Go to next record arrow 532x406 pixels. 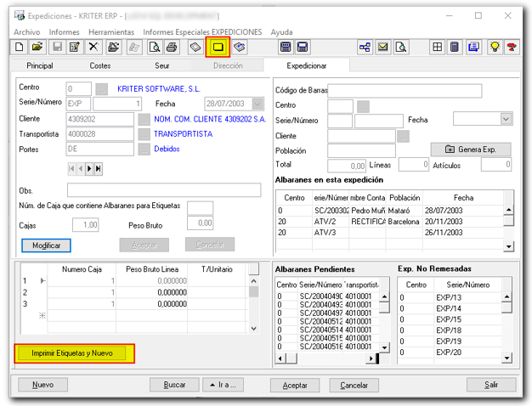coord(89,168)
